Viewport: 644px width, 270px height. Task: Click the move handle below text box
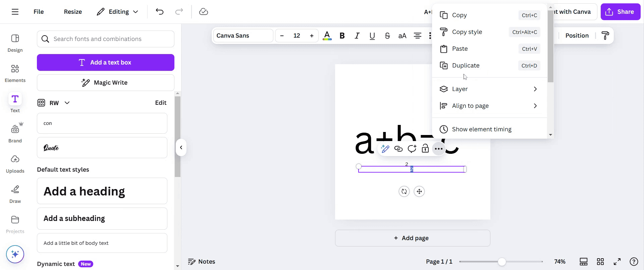[x=419, y=191]
